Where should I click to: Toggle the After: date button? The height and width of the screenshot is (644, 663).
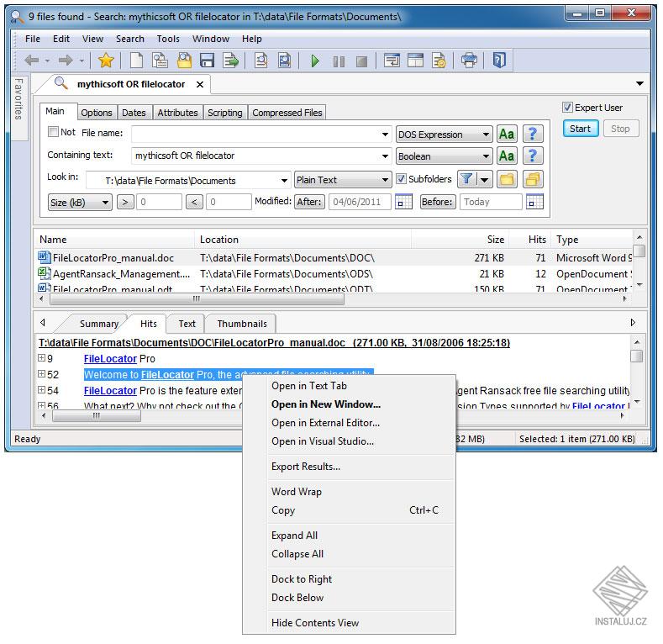point(309,202)
